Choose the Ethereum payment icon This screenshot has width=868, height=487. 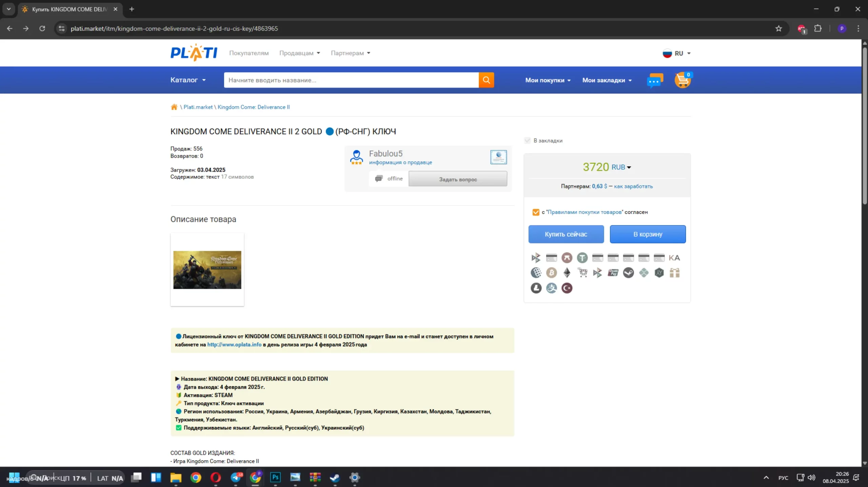click(567, 272)
